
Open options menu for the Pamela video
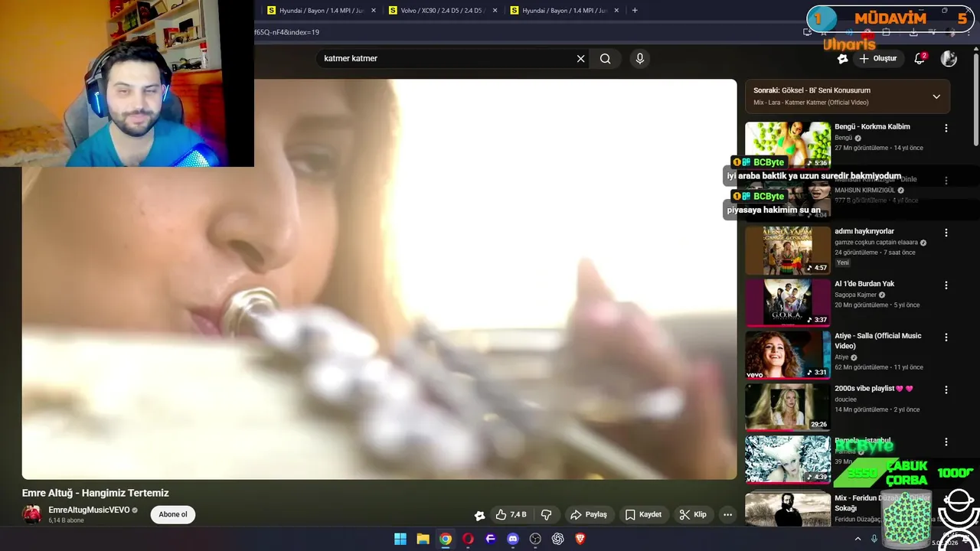tap(946, 442)
